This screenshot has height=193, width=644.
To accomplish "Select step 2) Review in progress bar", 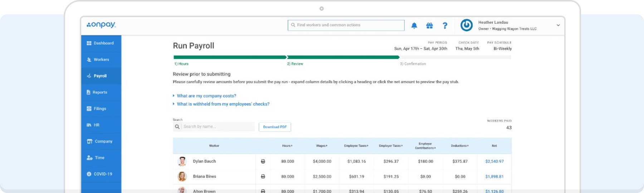I will (x=295, y=64).
